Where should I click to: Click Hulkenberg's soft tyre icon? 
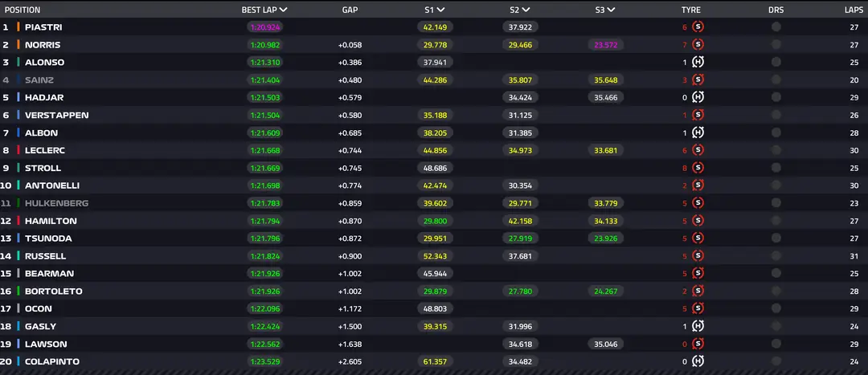(698, 203)
